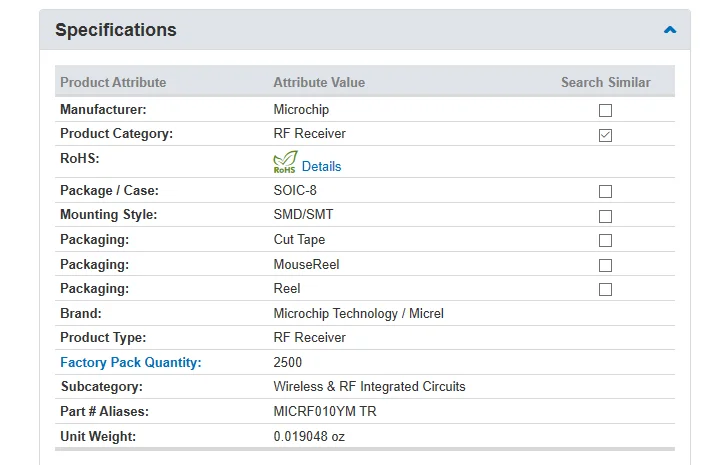Select the Microchip manufacturer value

pos(301,110)
